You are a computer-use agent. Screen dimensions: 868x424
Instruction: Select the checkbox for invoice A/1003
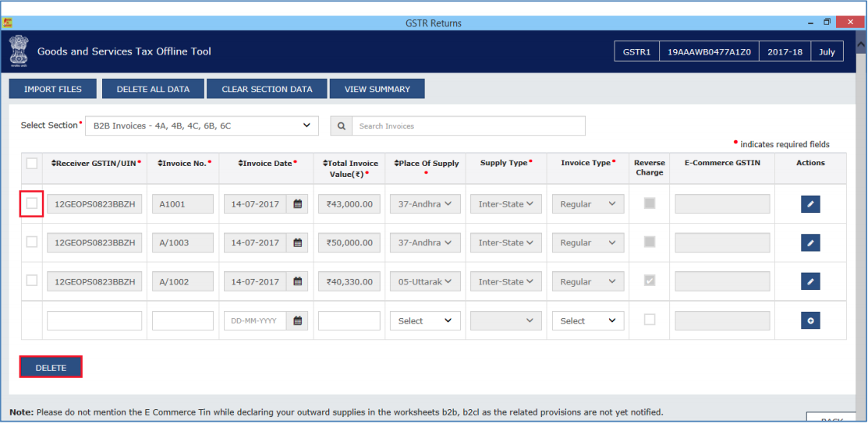[32, 242]
